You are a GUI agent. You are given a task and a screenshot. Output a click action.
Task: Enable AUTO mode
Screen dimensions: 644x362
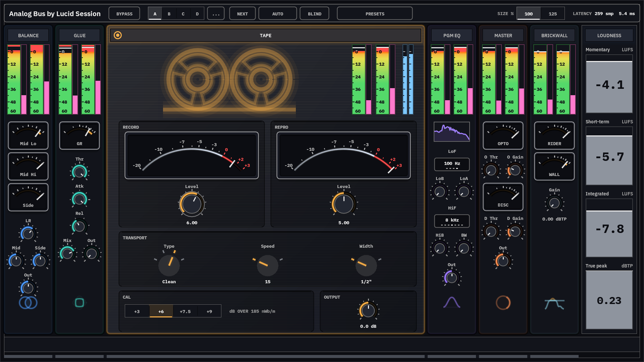(x=278, y=14)
